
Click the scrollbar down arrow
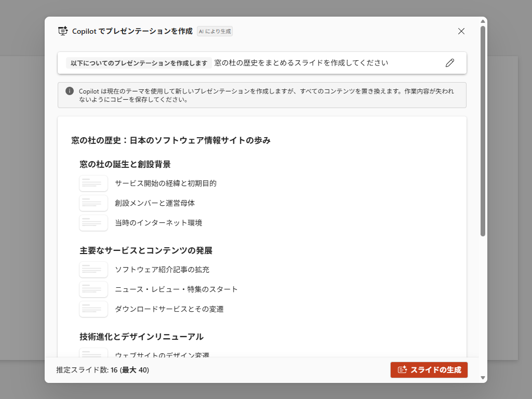tap(484, 379)
